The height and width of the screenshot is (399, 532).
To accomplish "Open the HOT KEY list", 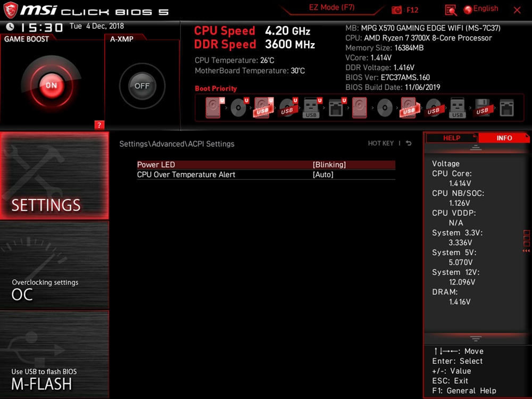I will (381, 143).
